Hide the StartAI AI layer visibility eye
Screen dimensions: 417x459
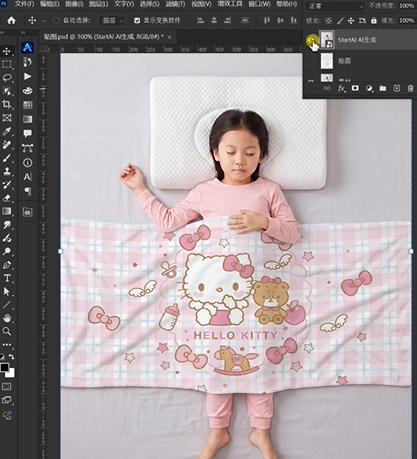312,40
